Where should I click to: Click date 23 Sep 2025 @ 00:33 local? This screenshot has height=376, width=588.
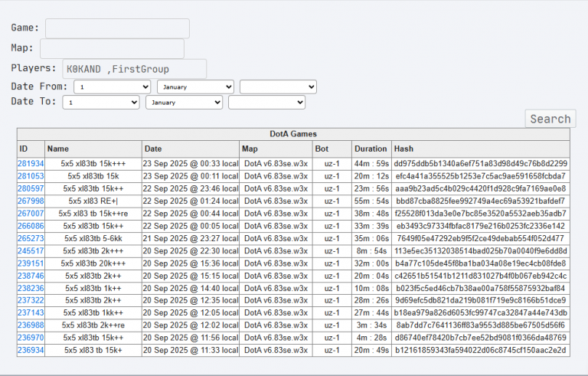click(191, 164)
